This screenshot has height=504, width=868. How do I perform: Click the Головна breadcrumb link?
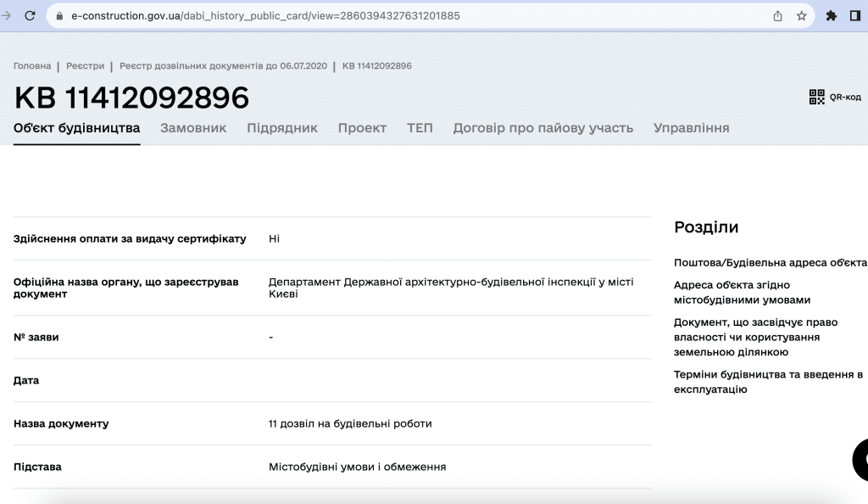(x=32, y=66)
